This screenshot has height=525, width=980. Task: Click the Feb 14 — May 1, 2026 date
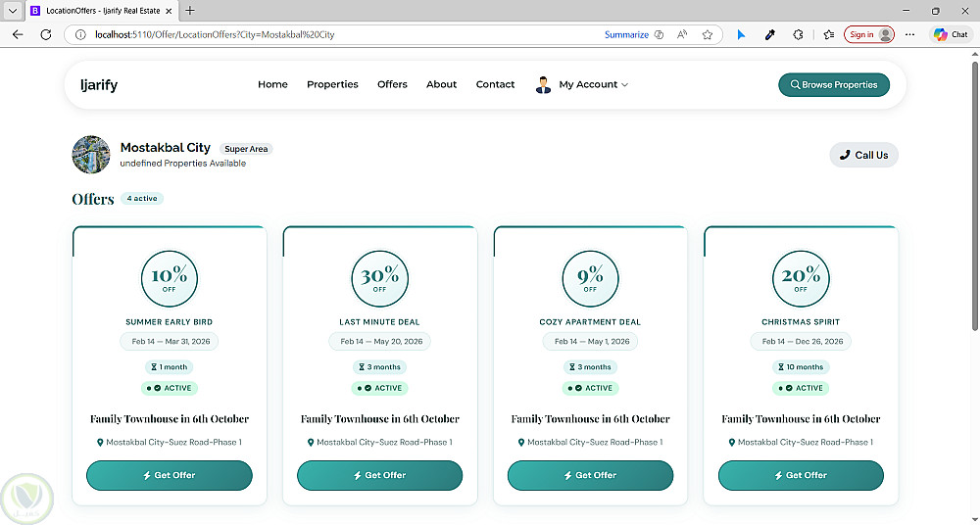pyautogui.click(x=590, y=341)
